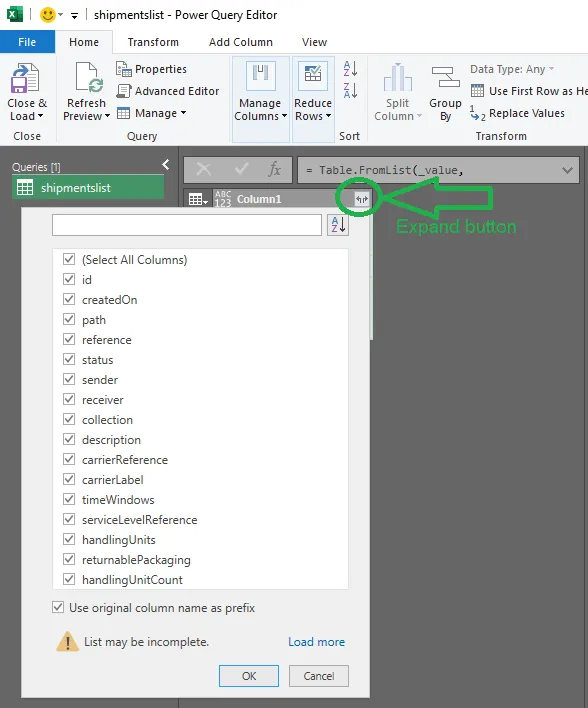This screenshot has height=708, width=588.
Task: Confirm the expand dialog with OK
Action: tap(249, 676)
